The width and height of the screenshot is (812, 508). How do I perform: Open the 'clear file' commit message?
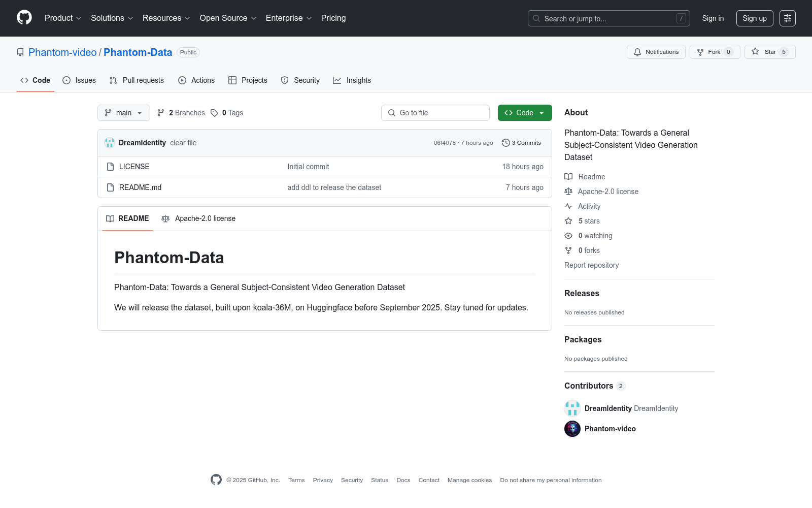tap(183, 143)
